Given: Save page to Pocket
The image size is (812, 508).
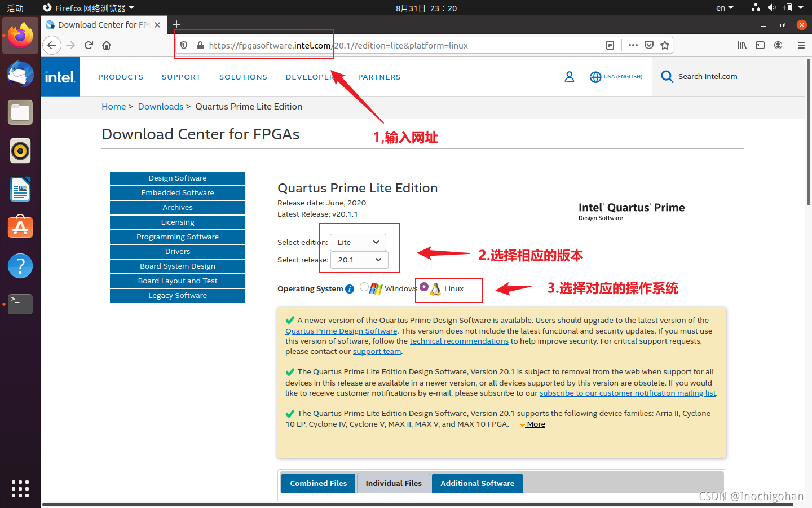Looking at the screenshot, I should 649,45.
